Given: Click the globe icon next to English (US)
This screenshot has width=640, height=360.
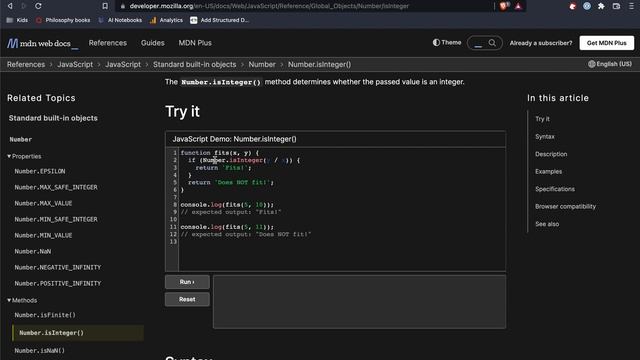Looking at the screenshot, I should pyautogui.click(x=591, y=64).
